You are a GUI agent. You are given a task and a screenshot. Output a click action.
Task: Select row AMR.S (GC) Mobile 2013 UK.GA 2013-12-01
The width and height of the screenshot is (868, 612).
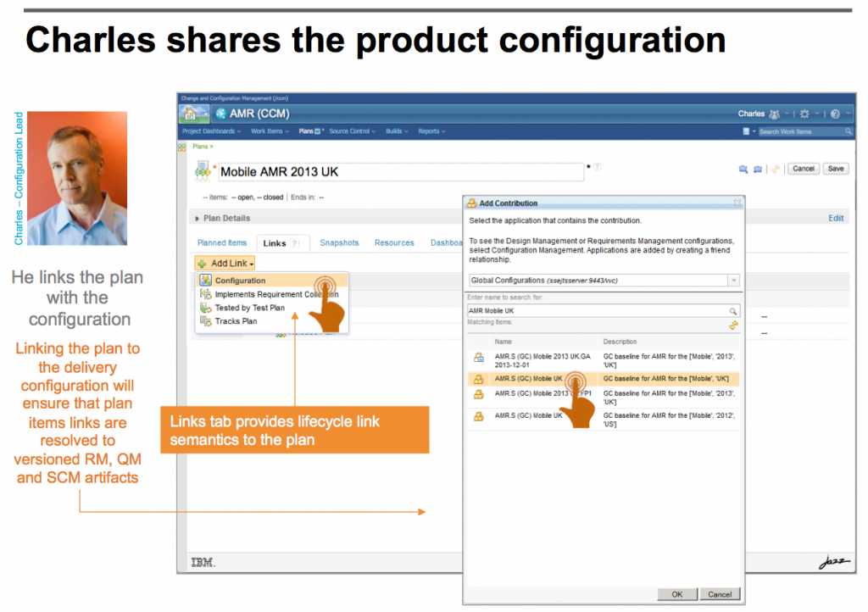(x=604, y=361)
